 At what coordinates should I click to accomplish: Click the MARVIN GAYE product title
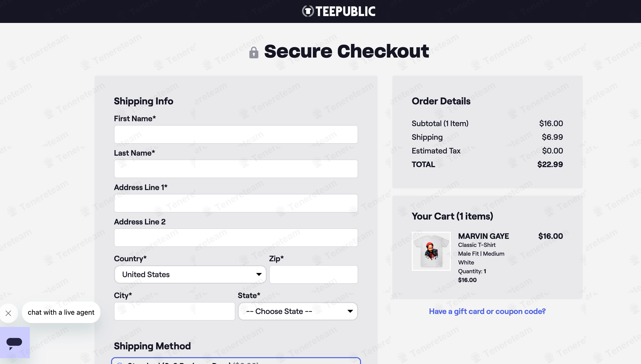[483, 236]
